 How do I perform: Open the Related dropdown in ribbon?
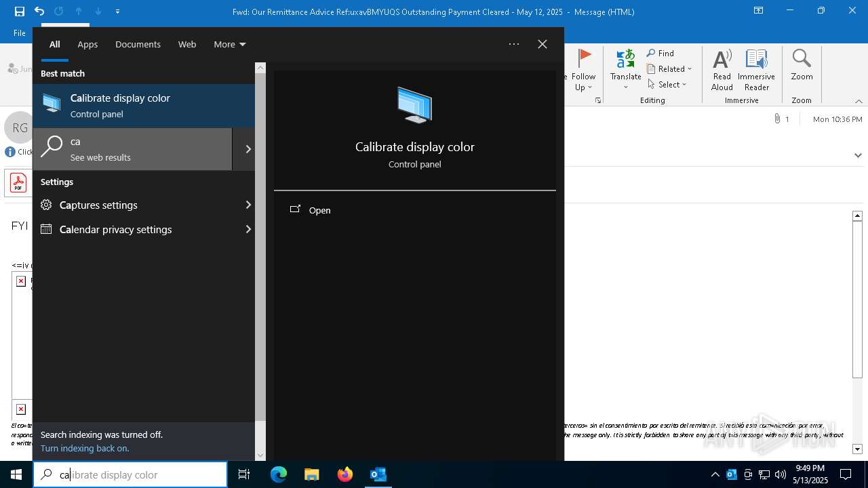click(670, 68)
